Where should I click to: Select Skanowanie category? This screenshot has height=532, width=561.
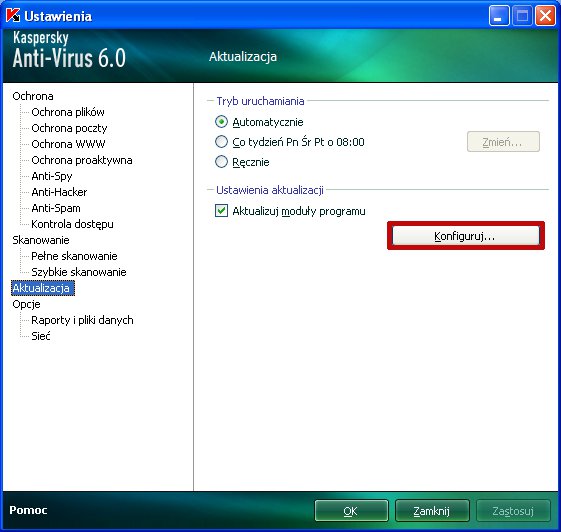41,240
